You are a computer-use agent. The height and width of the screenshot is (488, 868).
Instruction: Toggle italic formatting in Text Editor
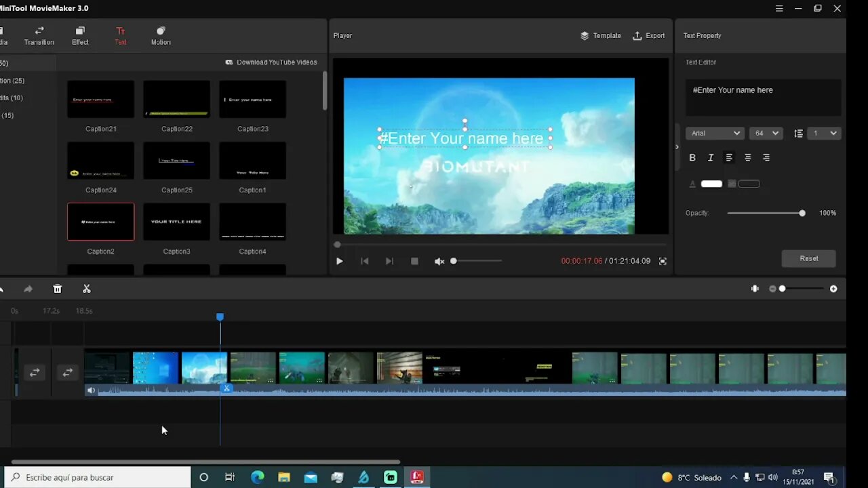(711, 157)
